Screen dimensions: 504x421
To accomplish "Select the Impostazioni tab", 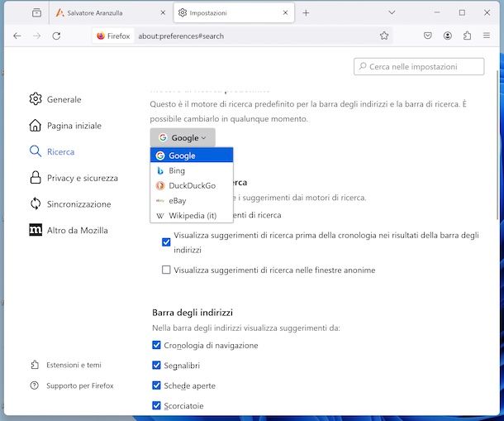I will pyautogui.click(x=234, y=13).
